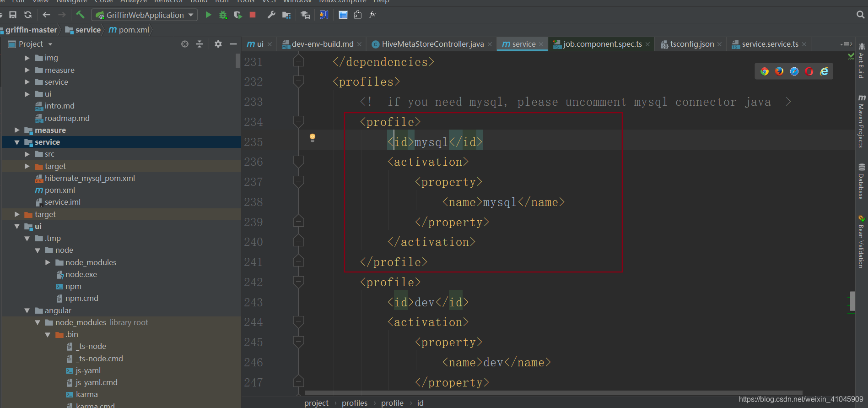Expand node_modules under node folder
The height and width of the screenshot is (408, 868).
(48, 262)
